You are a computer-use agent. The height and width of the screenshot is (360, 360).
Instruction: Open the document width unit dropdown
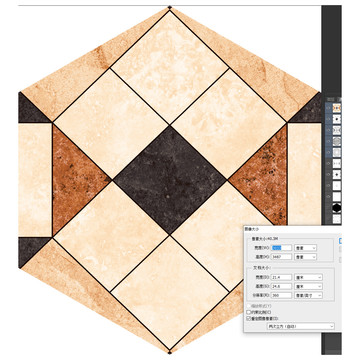(308, 277)
